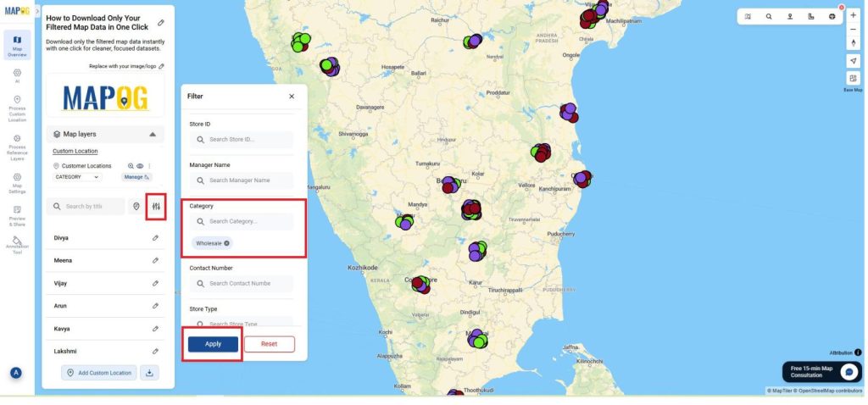This screenshot has width=868, height=405.
Task: Click the Search Manager Name field
Action: coord(242,180)
